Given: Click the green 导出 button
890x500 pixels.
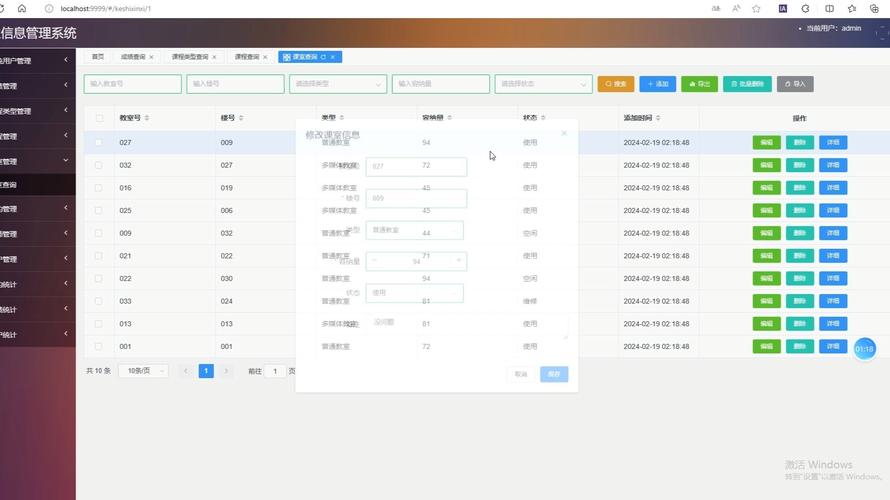Looking at the screenshot, I should tap(699, 84).
